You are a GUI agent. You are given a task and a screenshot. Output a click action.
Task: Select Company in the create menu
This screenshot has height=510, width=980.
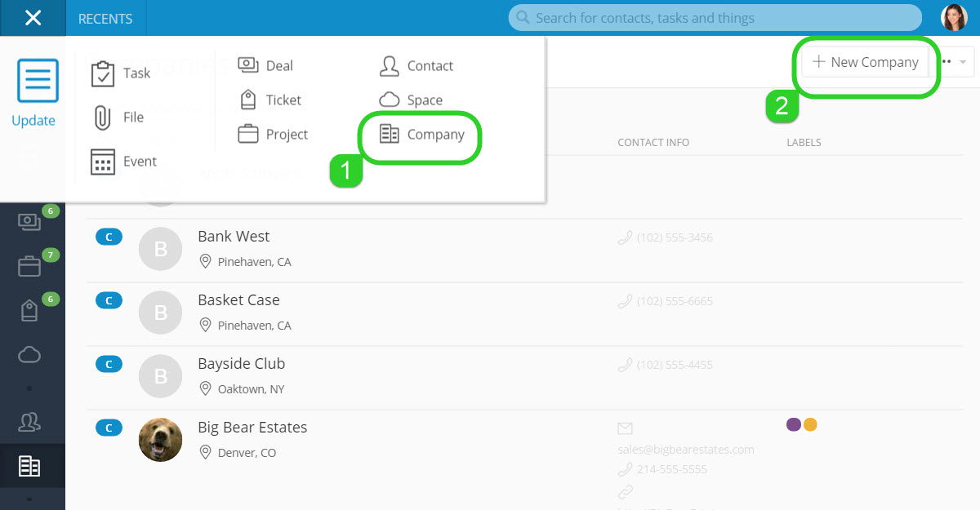coord(422,135)
